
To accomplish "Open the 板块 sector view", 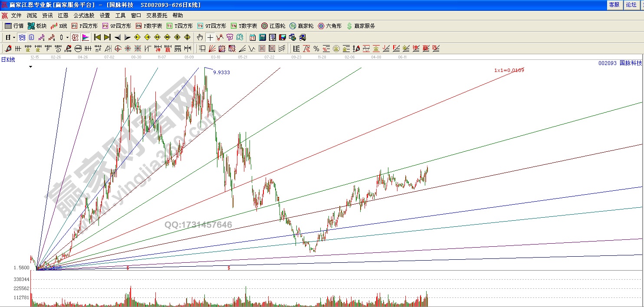I will coord(37,26).
